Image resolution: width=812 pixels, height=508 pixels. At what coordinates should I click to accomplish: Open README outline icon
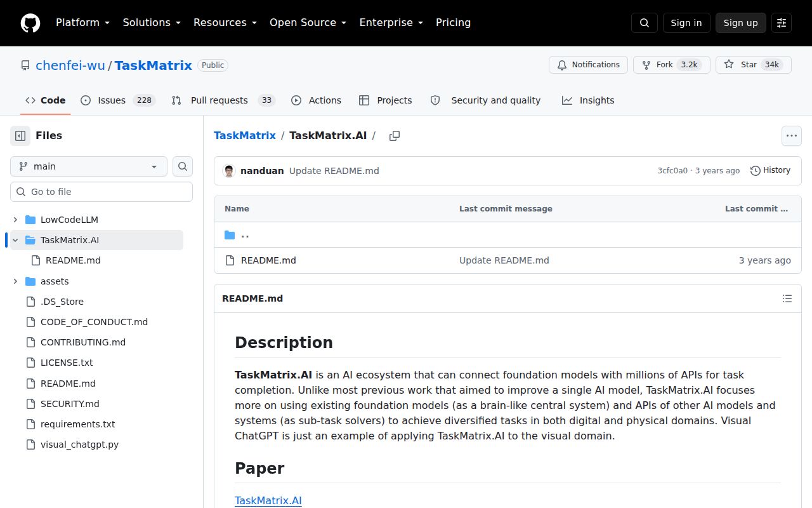(x=787, y=298)
